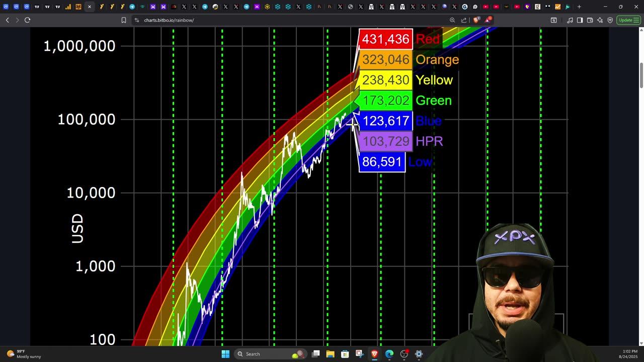This screenshot has height=362, width=644.
Task: Open the tab search button in toolbar
Action: pos(553,20)
